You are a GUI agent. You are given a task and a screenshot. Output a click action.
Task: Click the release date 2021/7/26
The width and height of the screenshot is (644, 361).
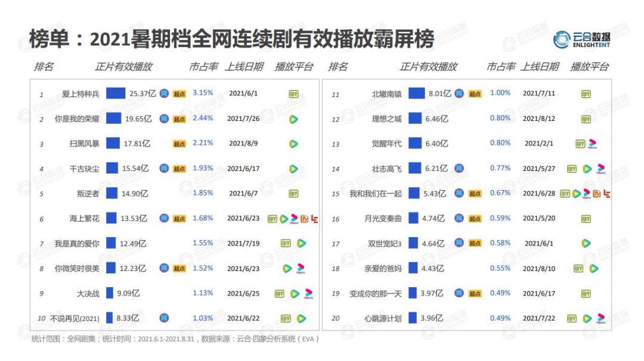click(x=243, y=119)
